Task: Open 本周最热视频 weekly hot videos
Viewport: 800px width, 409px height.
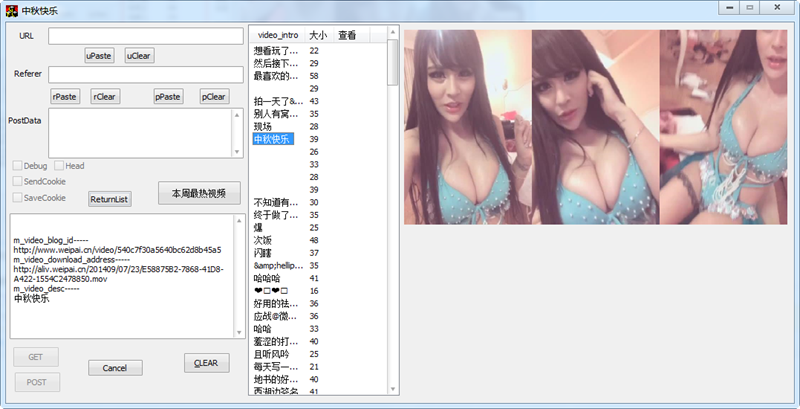Action: [199, 193]
